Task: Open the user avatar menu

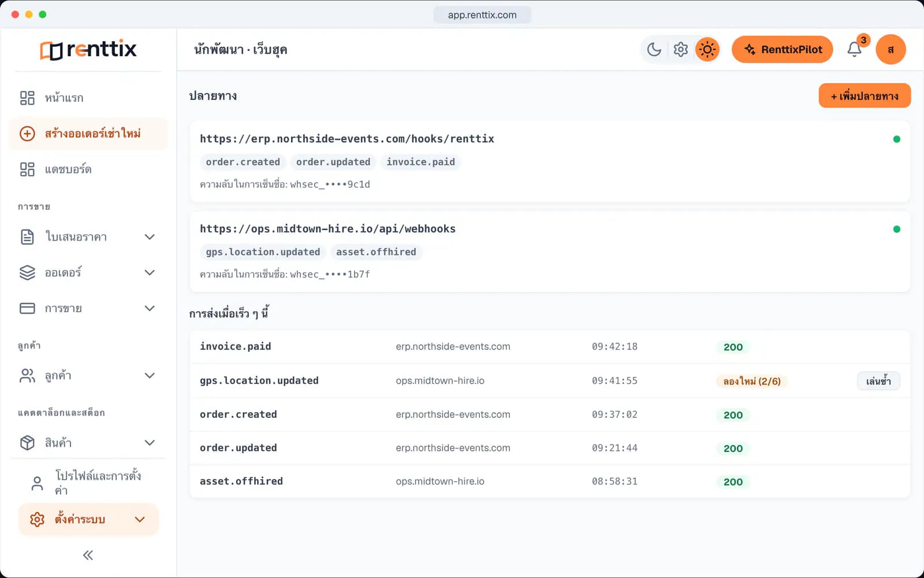Action: coord(891,50)
